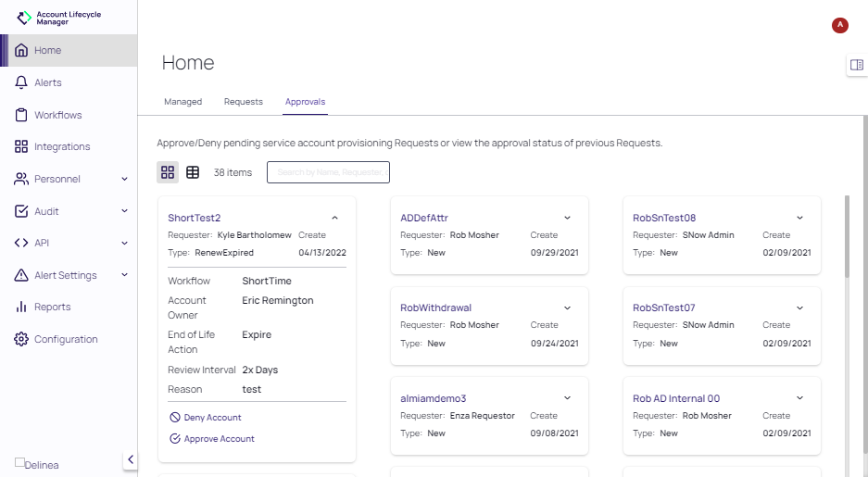Click Approve Account for ShortTest2

219,439
